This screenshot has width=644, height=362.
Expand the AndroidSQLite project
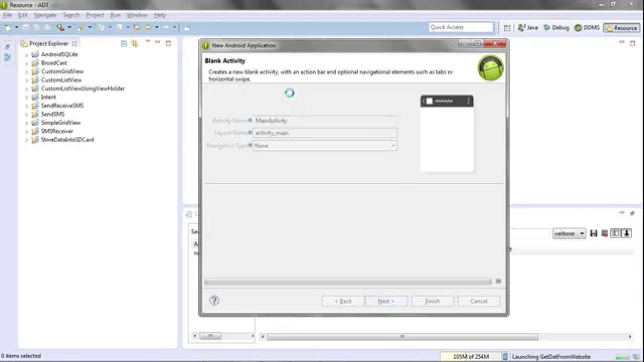tap(27, 55)
